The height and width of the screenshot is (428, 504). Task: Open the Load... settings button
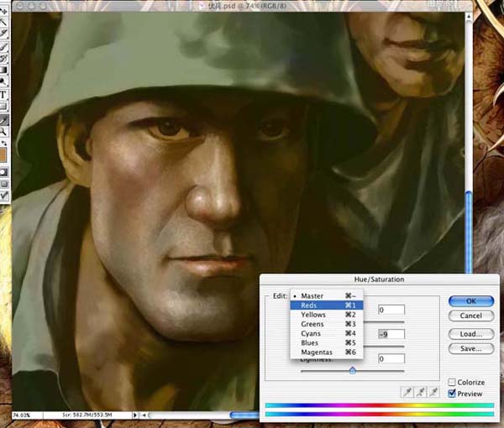[x=471, y=334]
